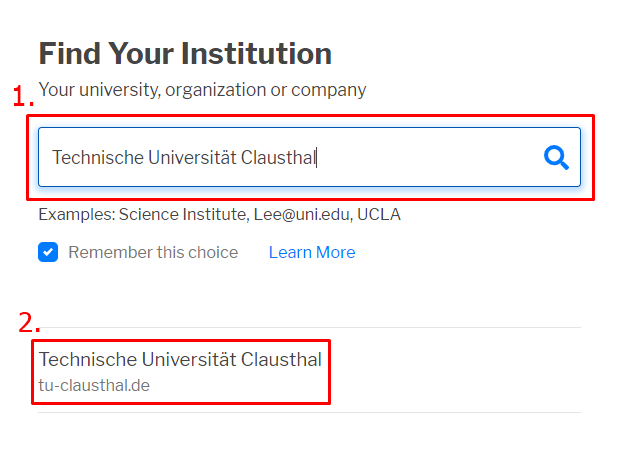Click the 'Your university, organization or company' subtitle

tap(202, 90)
